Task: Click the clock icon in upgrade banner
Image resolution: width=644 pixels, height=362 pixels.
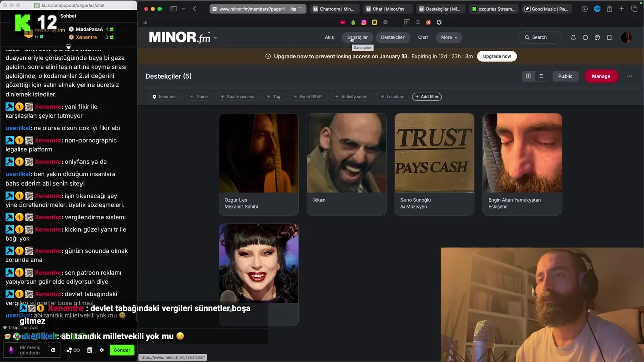Action: point(268,56)
